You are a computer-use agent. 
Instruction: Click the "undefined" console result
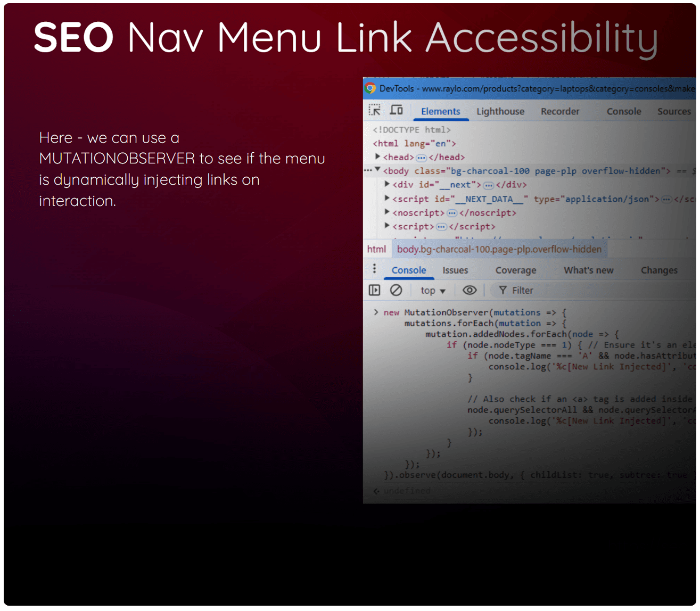[x=407, y=491]
